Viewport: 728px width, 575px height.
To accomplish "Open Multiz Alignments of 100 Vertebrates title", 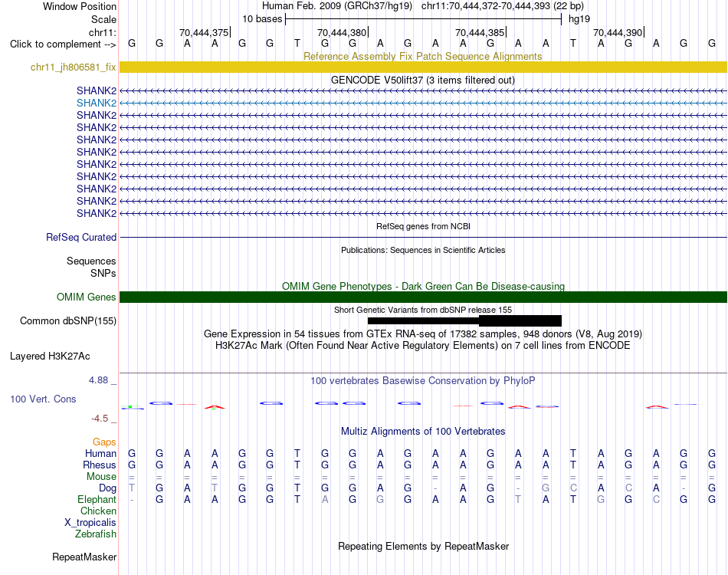I will (423, 431).
